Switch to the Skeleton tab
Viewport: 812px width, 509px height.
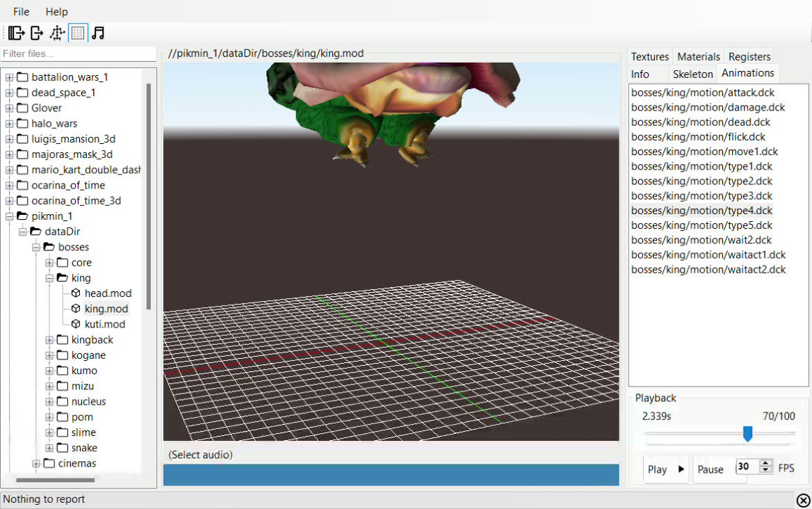click(692, 73)
